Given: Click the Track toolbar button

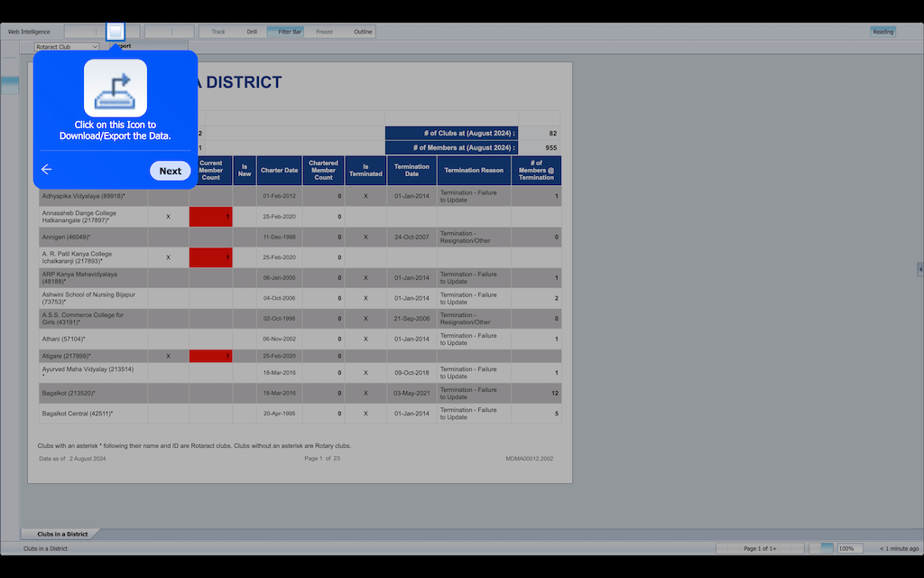Looking at the screenshot, I should tap(218, 32).
